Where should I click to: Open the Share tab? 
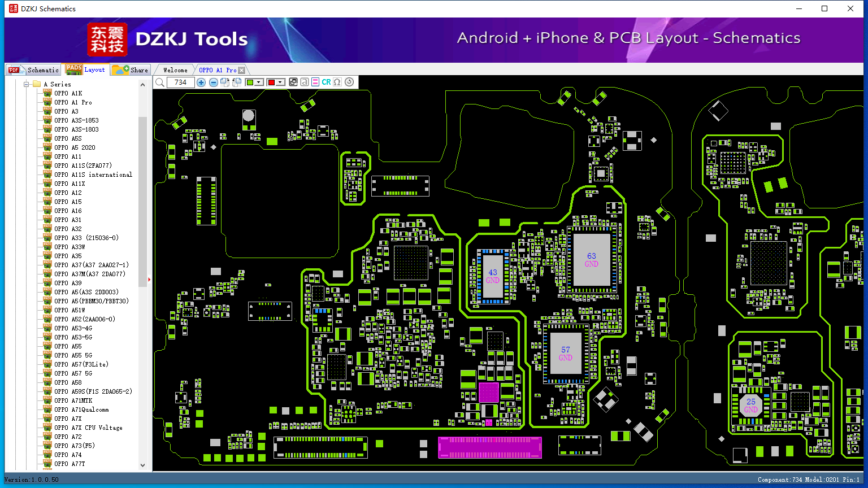click(x=130, y=70)
